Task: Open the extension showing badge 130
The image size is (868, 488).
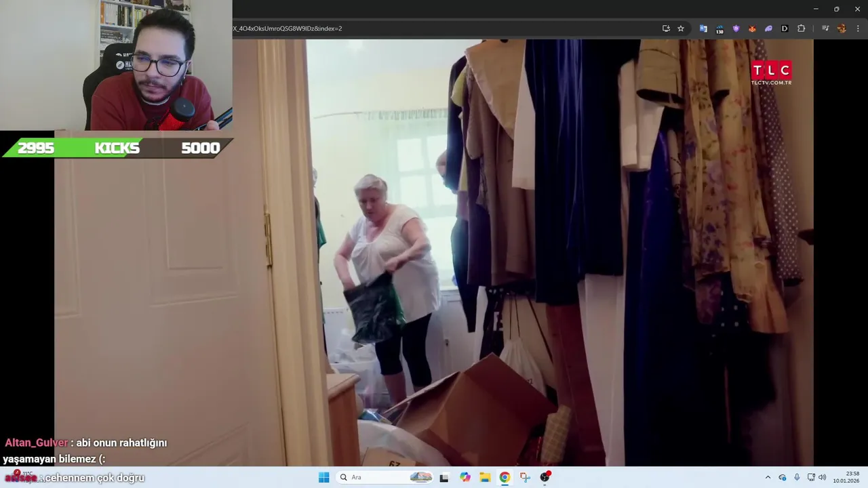Action: tap(719, 28)
